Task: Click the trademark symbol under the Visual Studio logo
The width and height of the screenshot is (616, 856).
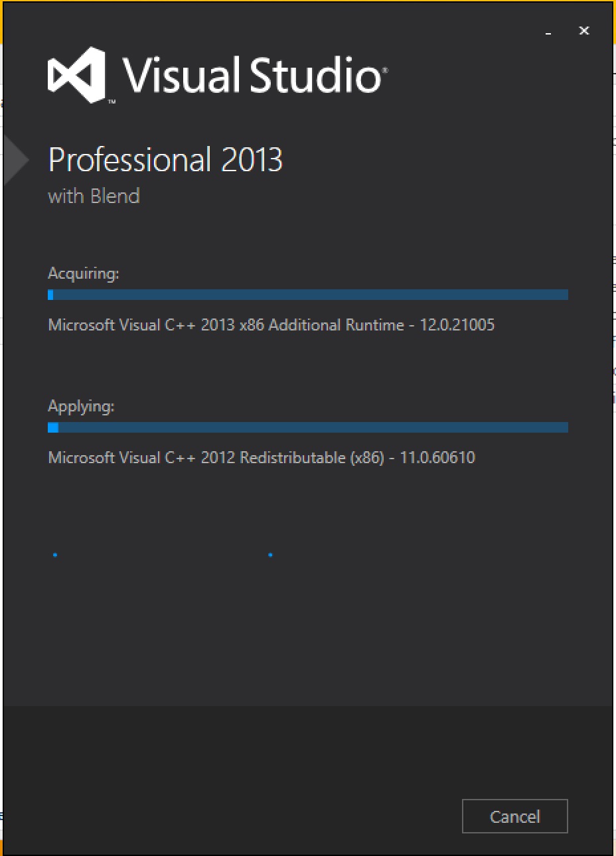Action: [112, 103]
